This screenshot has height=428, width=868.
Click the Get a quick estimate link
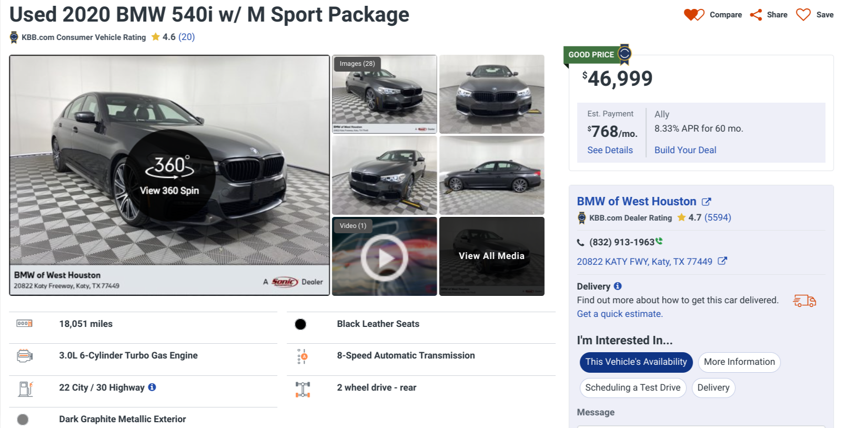[620, 314]
